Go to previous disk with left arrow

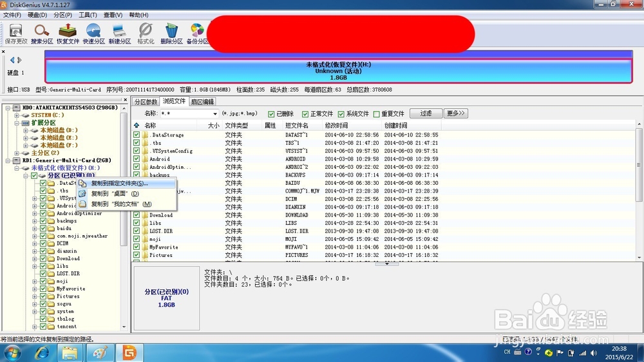[x=12, y=60]
